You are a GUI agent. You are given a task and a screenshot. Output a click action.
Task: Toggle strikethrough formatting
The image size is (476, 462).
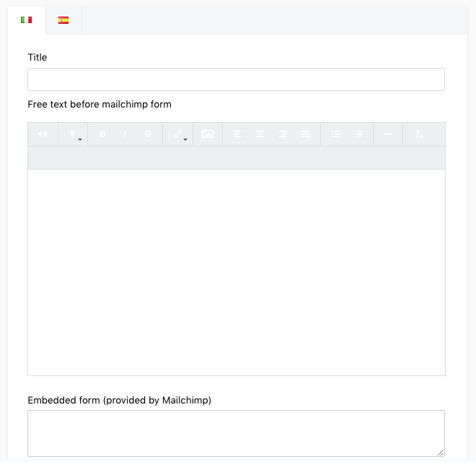148,134
